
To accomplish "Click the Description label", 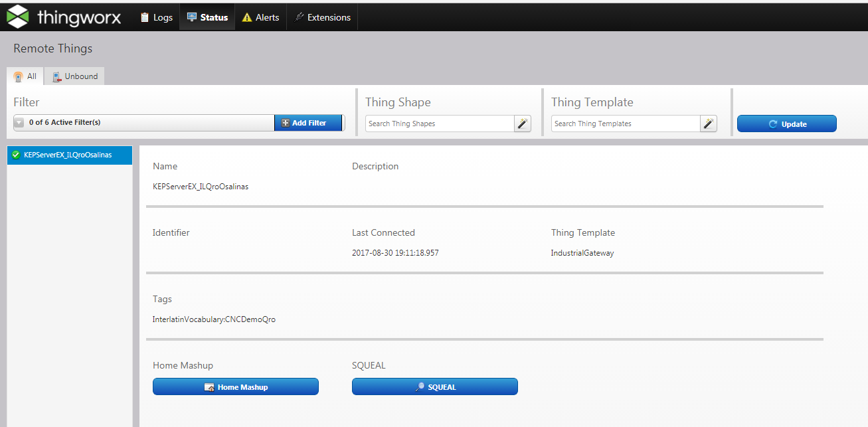I will [375, 166].
